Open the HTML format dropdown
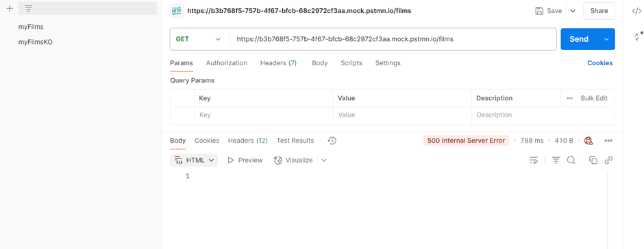 [194, 161]
